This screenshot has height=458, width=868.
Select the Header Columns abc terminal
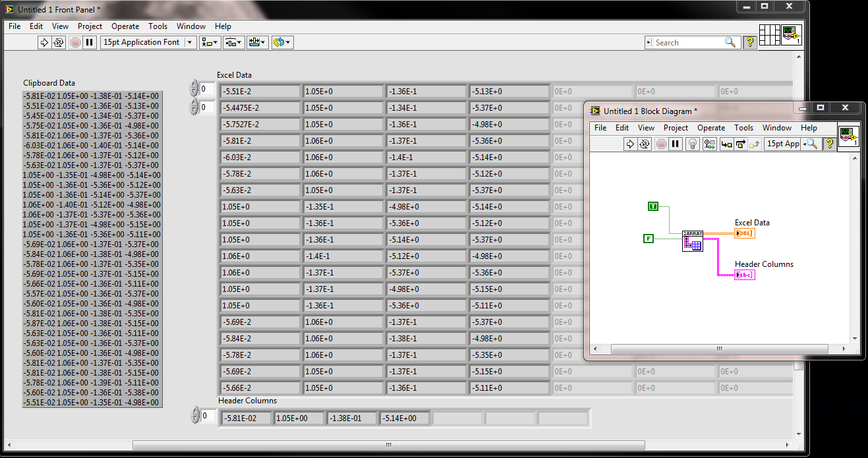coord(745,275)
